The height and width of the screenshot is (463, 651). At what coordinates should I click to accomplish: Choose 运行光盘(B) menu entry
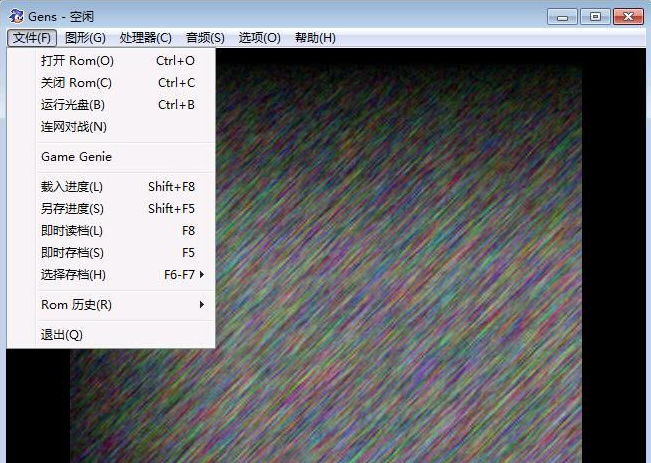[111, 105]
